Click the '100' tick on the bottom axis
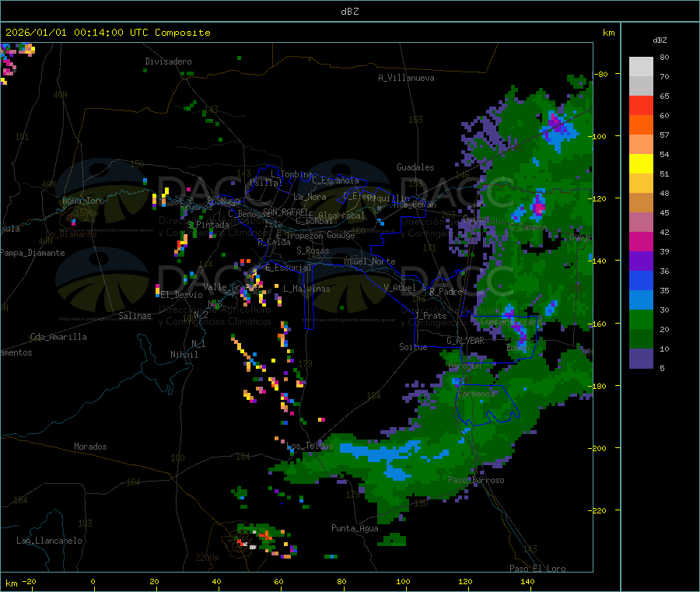The width and height of the screenshot is (700, 592). click(403, 581)
